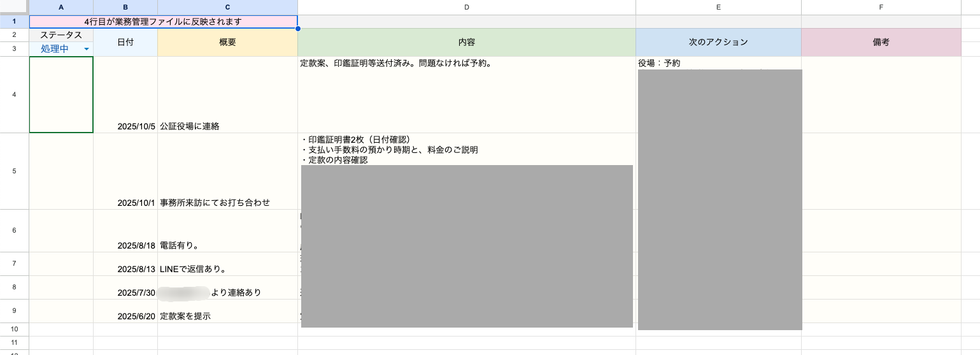Select row 4 header
The image size is (980, 355).
(14, 94)
